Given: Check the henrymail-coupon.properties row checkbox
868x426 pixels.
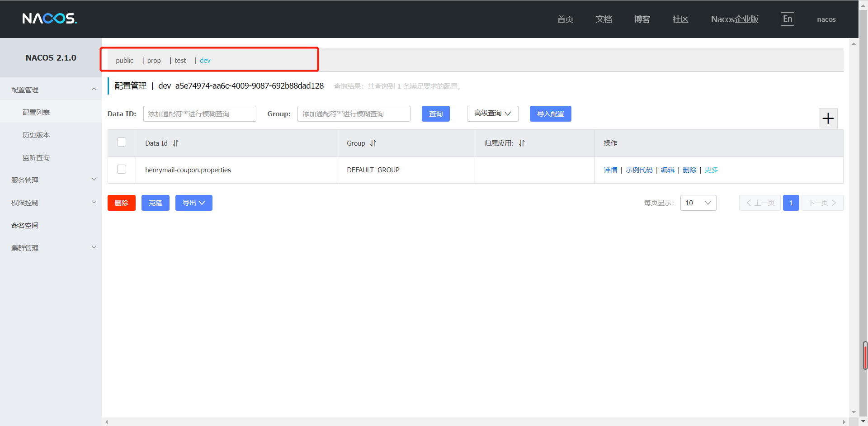Looking at the screenshot, I should (122, 170).
